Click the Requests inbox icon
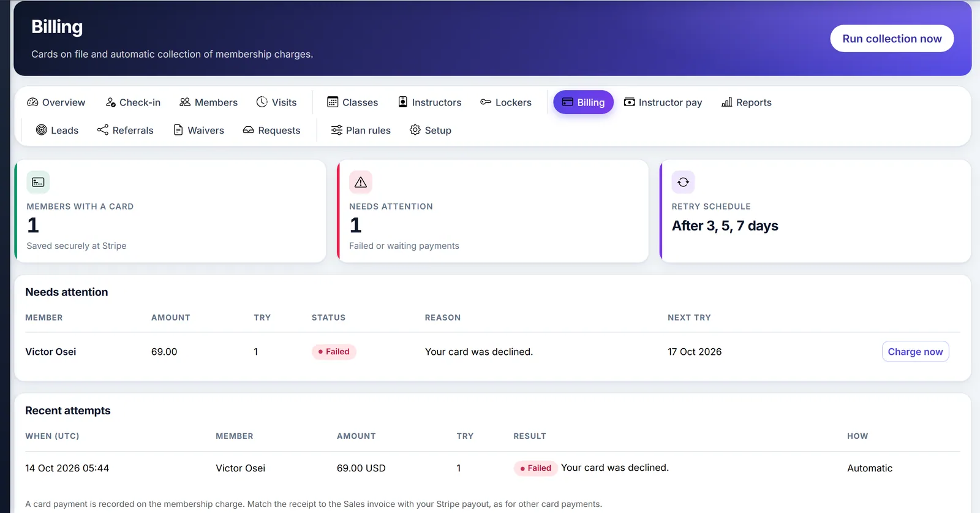Viewport: 980px width, 513px height. 249,130
